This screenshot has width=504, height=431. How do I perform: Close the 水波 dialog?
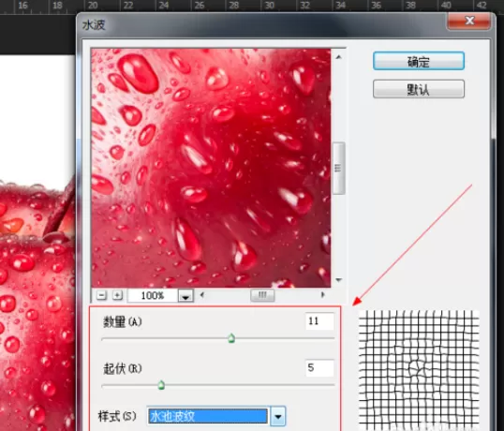469,22
